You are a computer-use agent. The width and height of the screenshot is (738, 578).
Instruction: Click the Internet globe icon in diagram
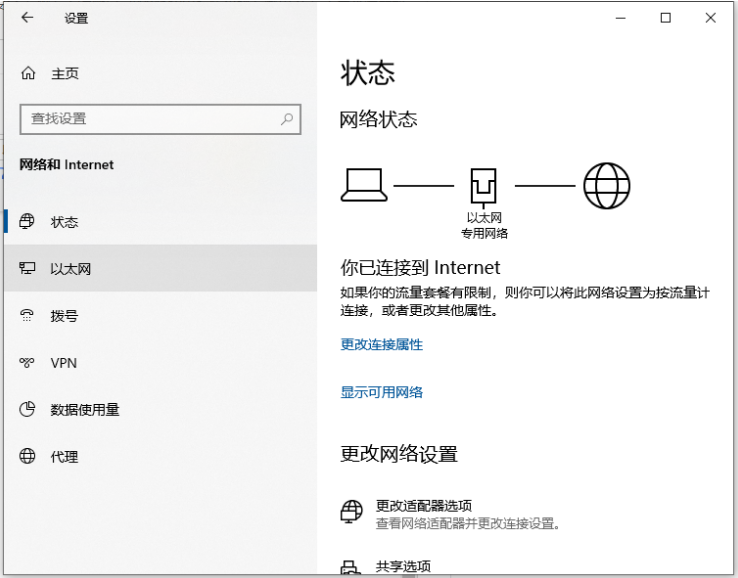pos(606,185)
